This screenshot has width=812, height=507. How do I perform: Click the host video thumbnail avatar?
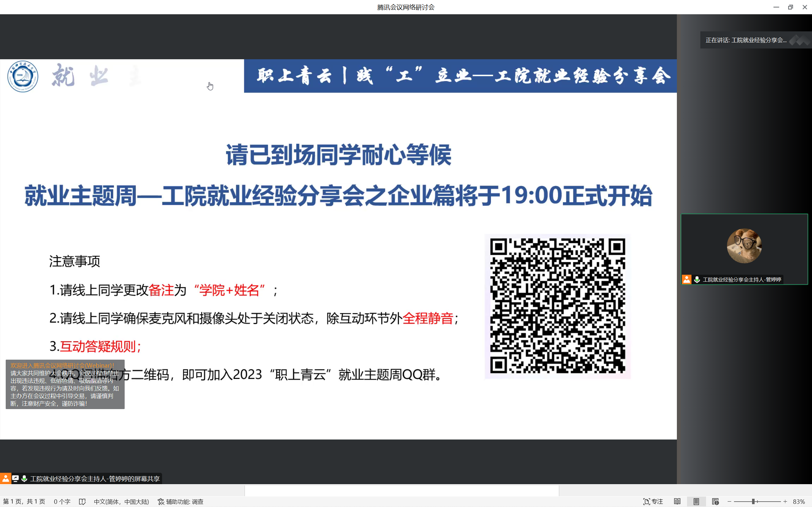pyautogui.click(x=744, y=246)
